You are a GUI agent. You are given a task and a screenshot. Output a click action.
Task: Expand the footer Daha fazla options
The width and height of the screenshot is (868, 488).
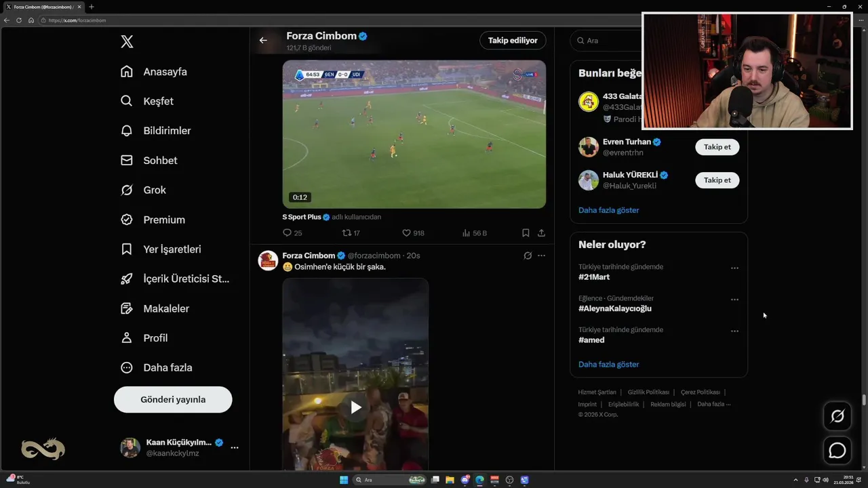(x=713, y=405)
